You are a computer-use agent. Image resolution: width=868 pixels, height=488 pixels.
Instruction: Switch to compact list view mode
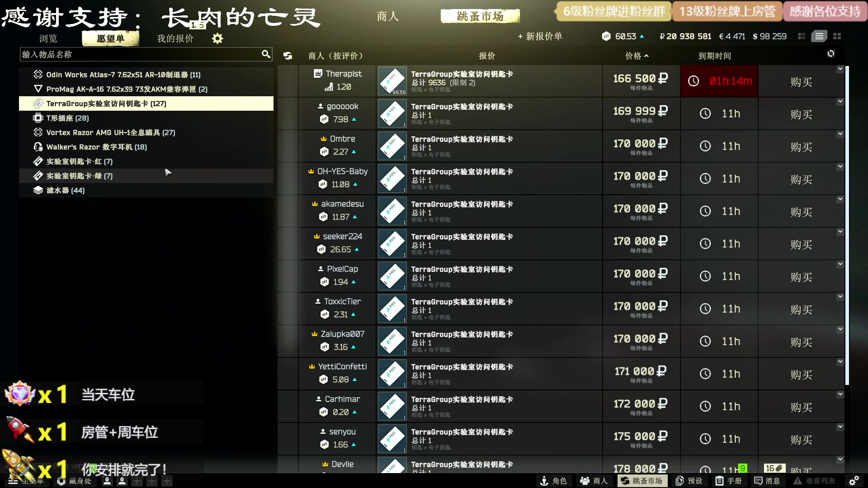click(802, 36)
